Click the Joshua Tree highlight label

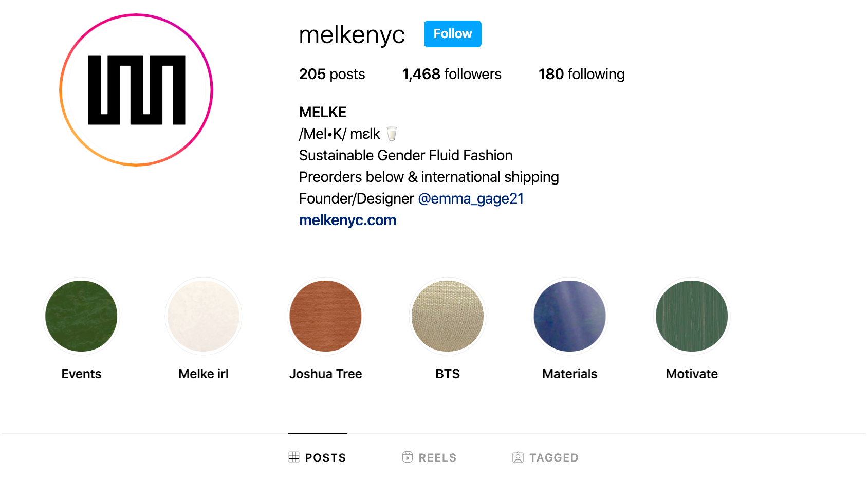[325, 374]
